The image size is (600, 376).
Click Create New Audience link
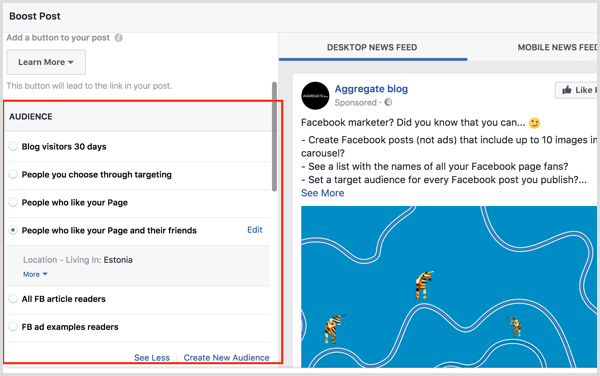[227, 358]
